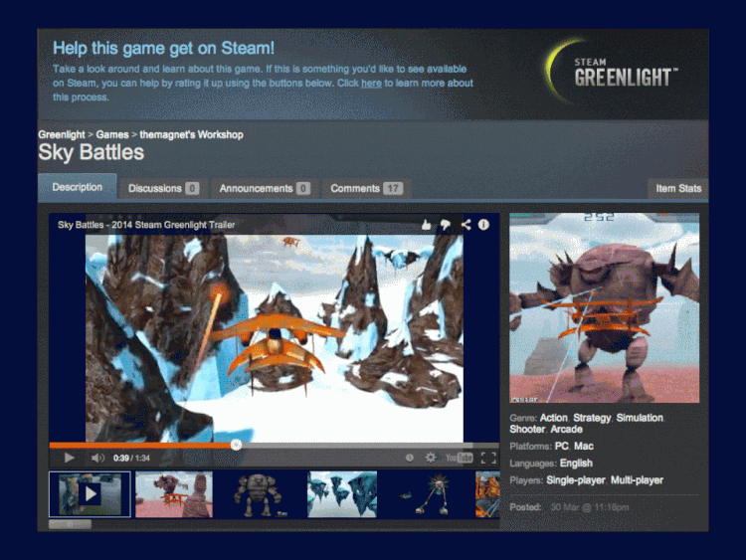Select the video trailer thumbnail with play icon
Screen dimensions: 746x560
(90, 494)
